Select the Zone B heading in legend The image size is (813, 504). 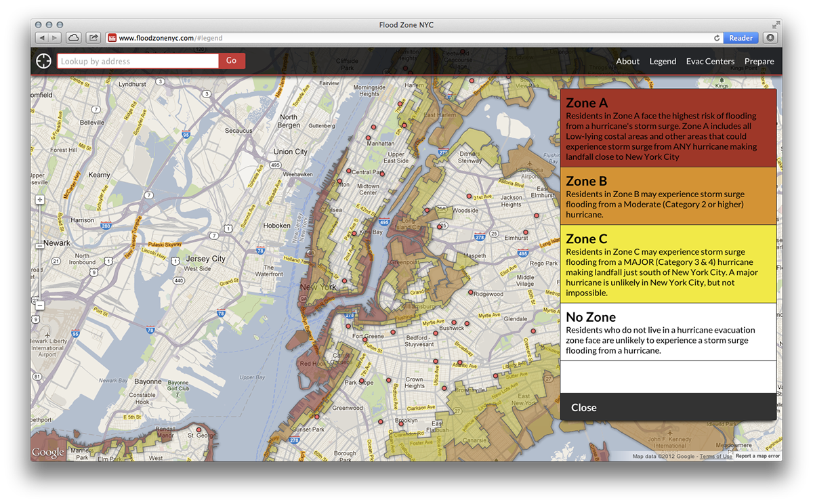tap(587, 181)
